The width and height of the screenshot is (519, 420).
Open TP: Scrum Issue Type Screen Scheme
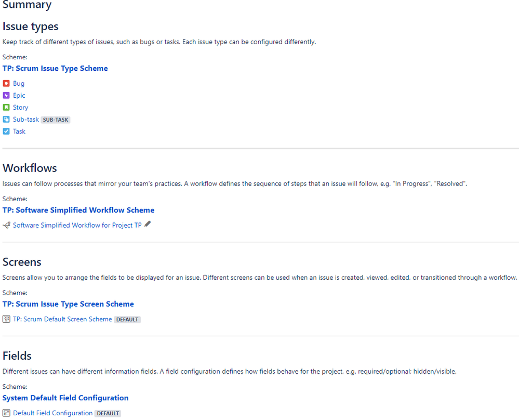[x=68, y=304]
